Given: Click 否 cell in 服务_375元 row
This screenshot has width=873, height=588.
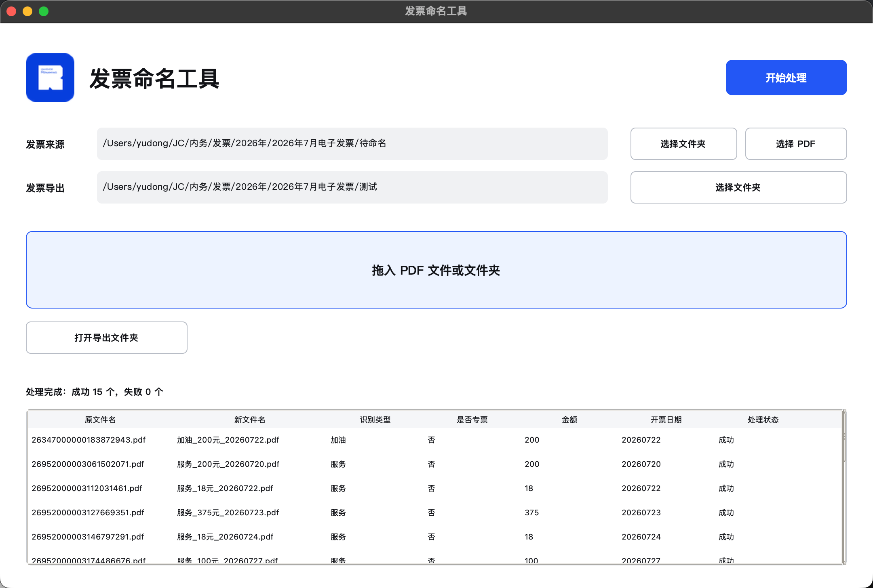Looking at the screenshot, I should [x=431, y=512].
